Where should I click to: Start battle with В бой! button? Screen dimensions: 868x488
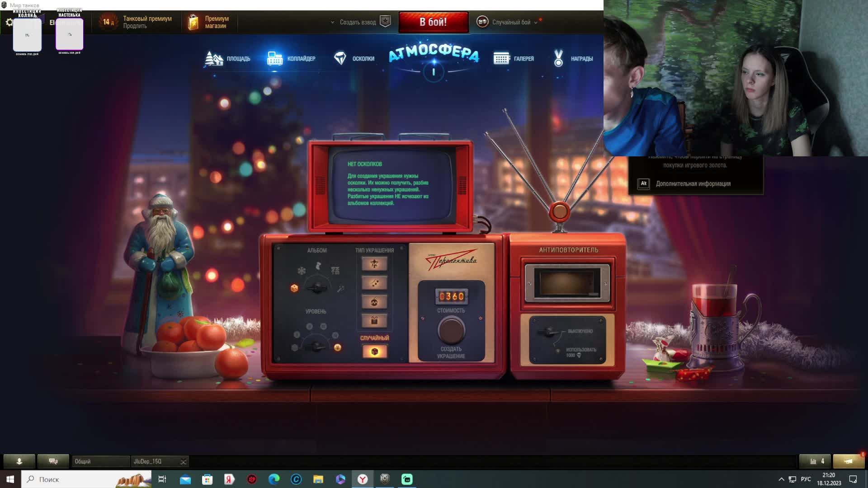click(x=433, y=22)
